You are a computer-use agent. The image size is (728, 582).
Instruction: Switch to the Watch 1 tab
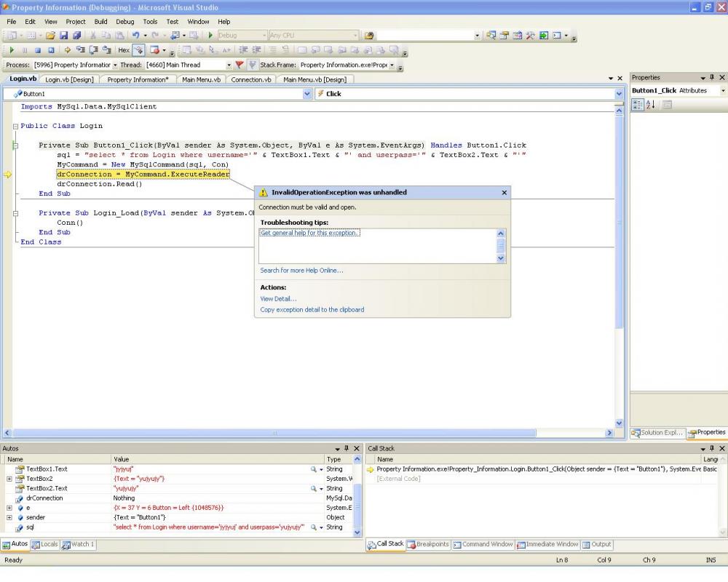point(79,544)
